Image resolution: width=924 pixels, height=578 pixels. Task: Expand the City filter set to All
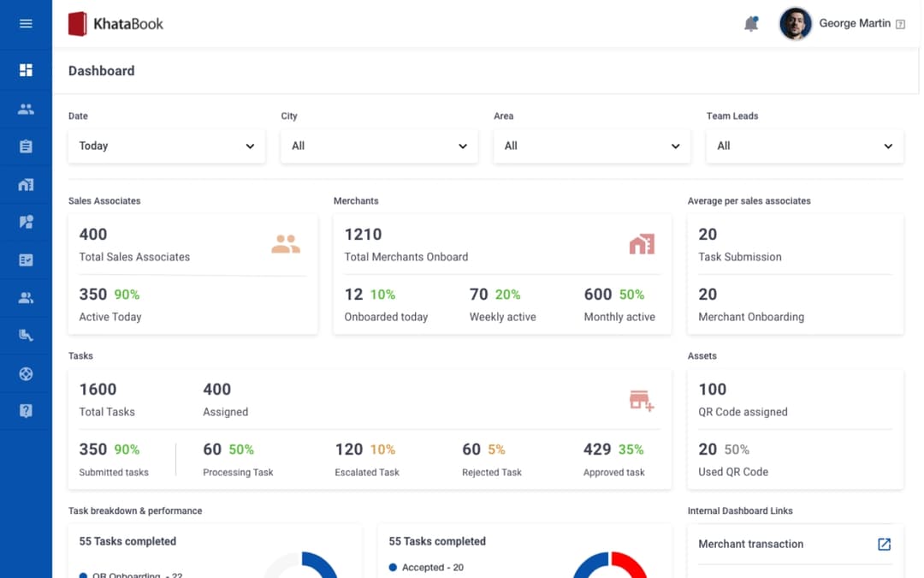379,146
